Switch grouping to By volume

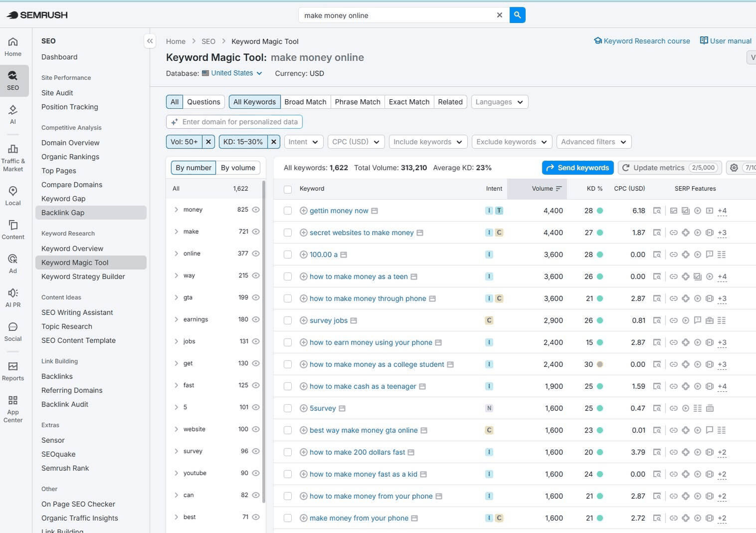click(238, 168)
